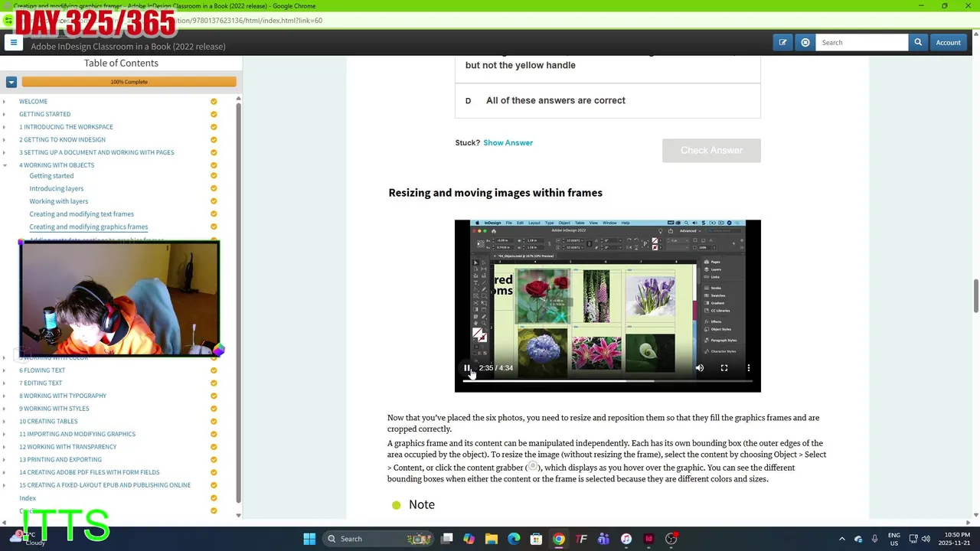Click the completion checkmark next to WELCOME
The image size is (980, 551).
214,102
